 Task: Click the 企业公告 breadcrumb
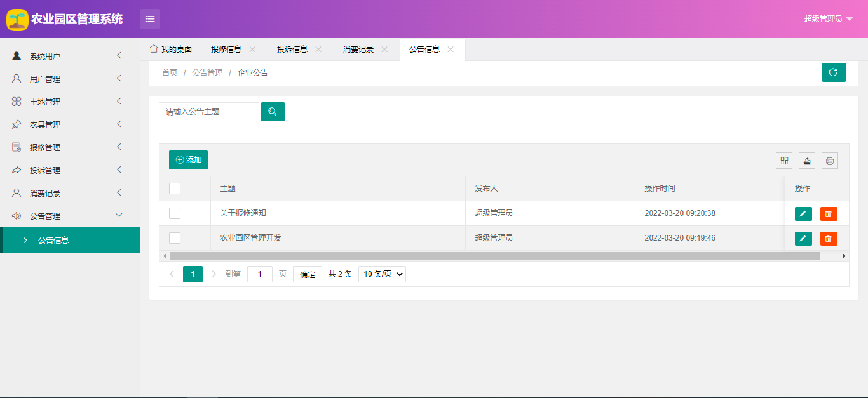tap(253, 73)
